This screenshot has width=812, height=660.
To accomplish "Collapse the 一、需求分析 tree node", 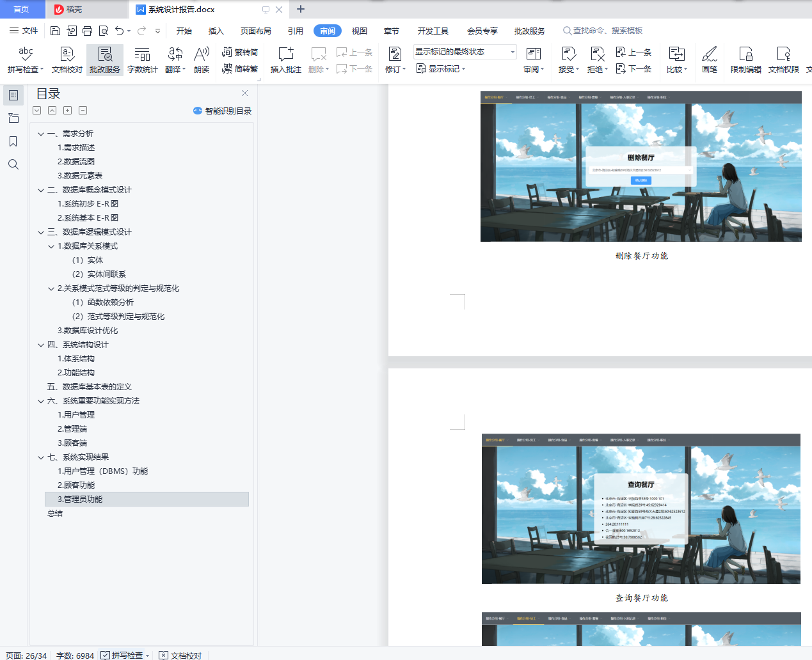I will click(x=41, y=134).
